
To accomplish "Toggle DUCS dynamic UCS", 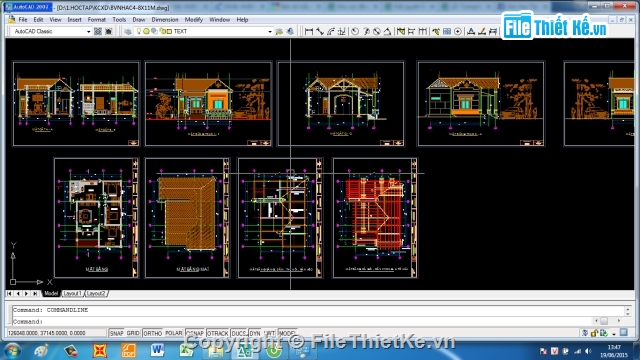I will [239, 333].
